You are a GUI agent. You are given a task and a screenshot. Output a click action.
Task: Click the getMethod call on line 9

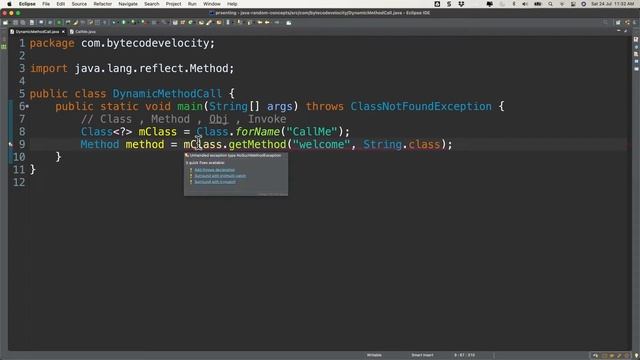[257, 144]
